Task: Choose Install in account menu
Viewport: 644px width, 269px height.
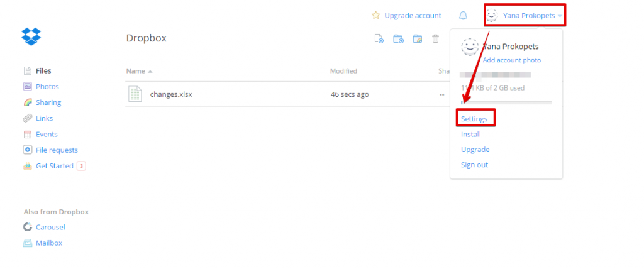Action: tap(470, 134)
